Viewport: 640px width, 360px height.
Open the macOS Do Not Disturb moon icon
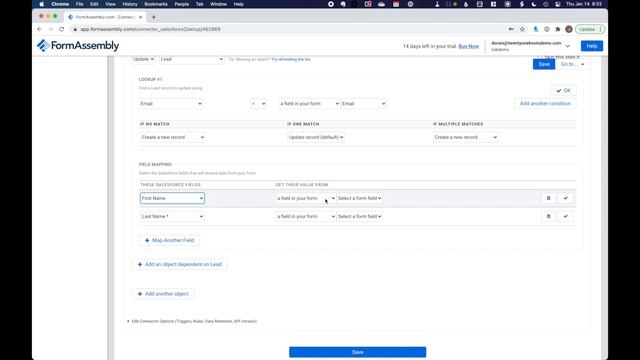click(534, 4)
